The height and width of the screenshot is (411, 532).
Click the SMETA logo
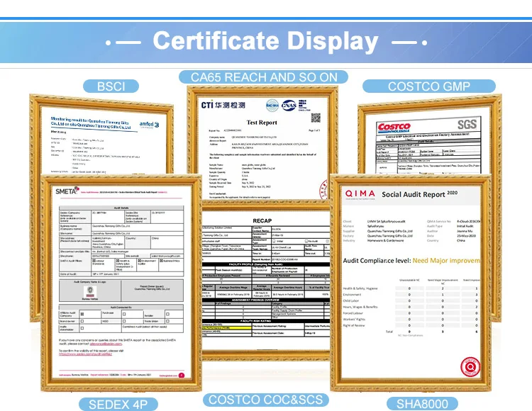(x=67, y=191)
